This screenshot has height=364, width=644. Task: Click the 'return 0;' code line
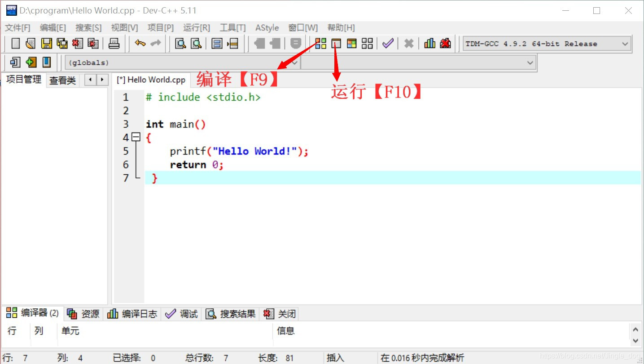[197, 164]
